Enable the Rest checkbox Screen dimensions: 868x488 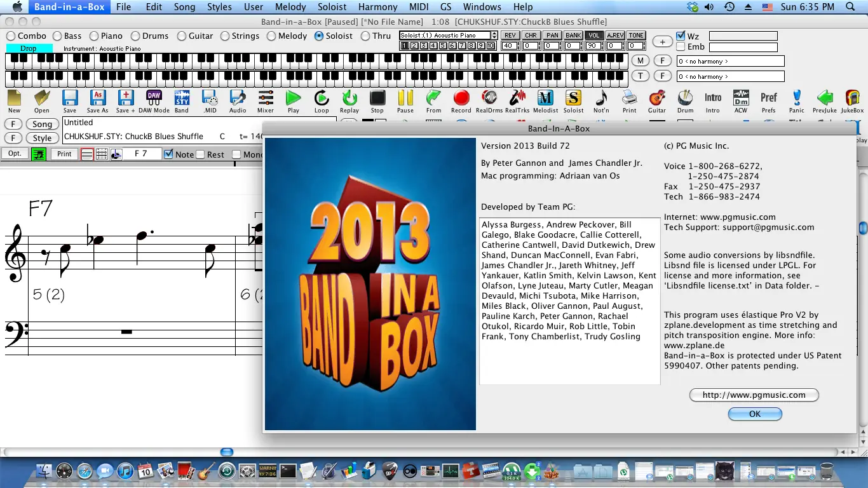pos(200,154)
